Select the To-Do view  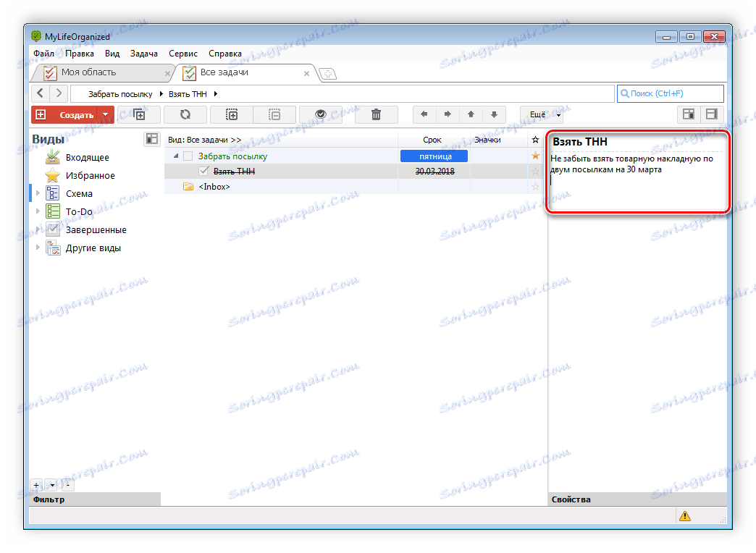click(x=79, y=211)
